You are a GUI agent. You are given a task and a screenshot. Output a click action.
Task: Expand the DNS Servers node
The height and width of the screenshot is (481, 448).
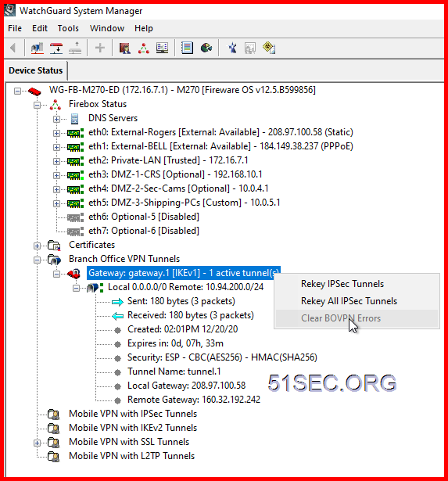pos(56,119)
